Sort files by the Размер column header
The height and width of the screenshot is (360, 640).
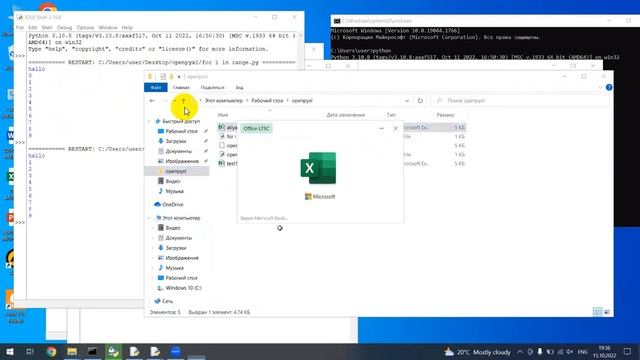coord(445,115)
